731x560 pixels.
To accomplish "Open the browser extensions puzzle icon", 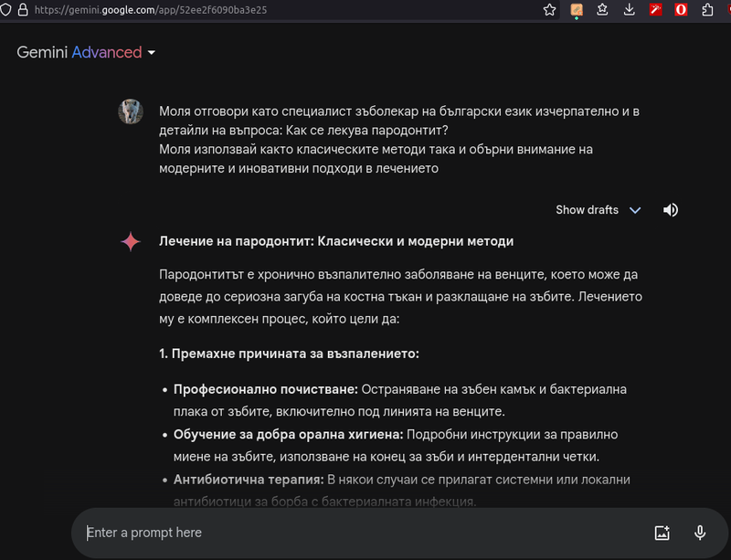I will [x=708, y=10].
